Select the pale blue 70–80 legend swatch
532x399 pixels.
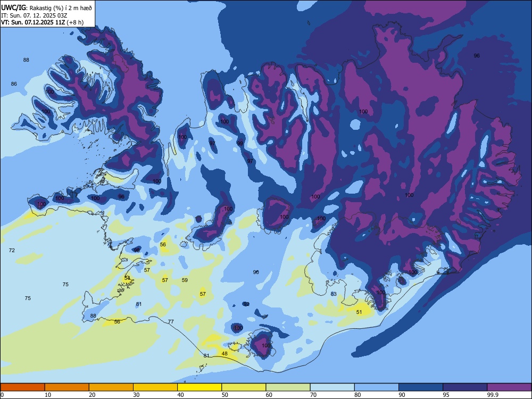332,387
